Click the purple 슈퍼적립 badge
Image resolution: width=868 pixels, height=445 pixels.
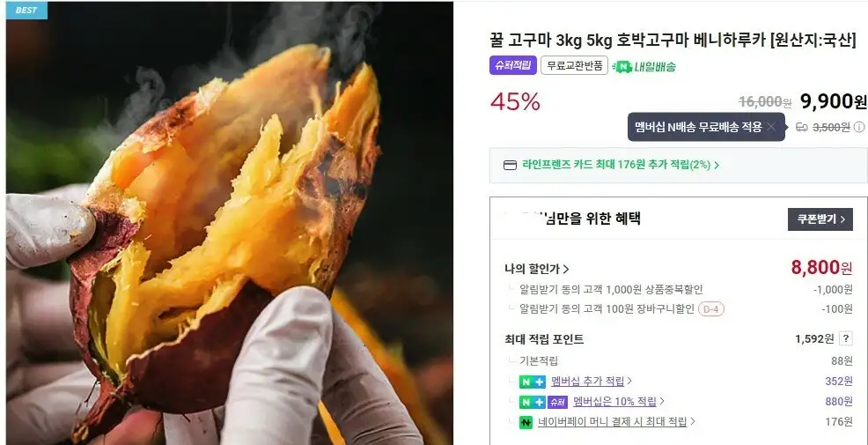pos(512,65)
